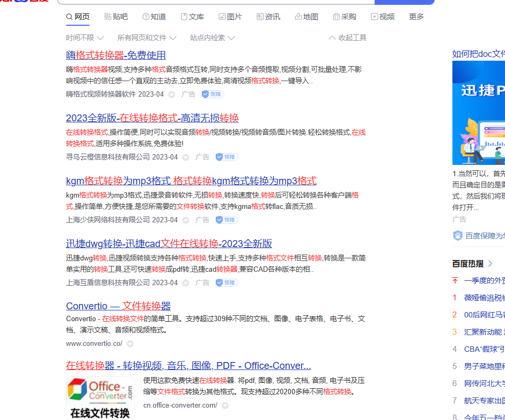Expand the arrow next to cn.office-converter.com/
This screenshot has width=505, height=420.
225,405
